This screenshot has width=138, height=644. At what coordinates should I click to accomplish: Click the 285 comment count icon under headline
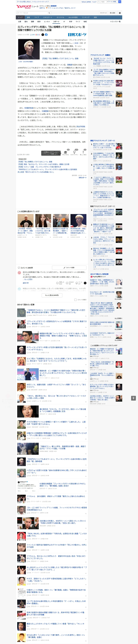pos(33,35)
